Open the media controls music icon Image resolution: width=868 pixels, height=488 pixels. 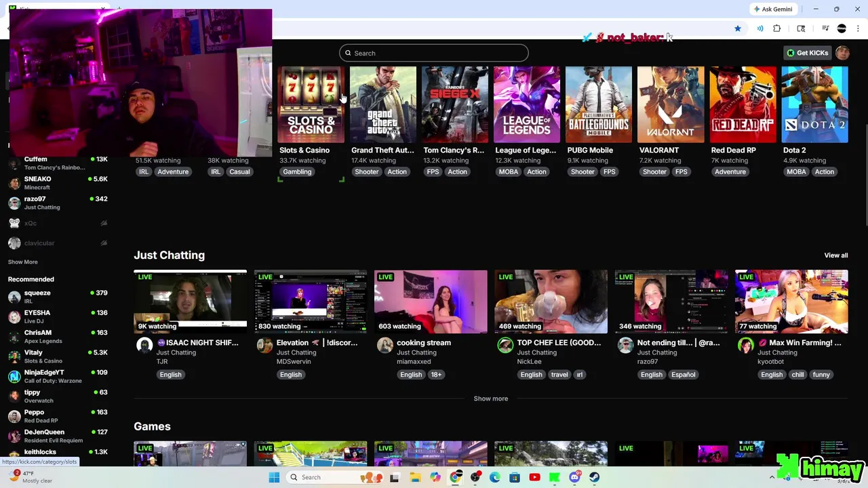825,28
